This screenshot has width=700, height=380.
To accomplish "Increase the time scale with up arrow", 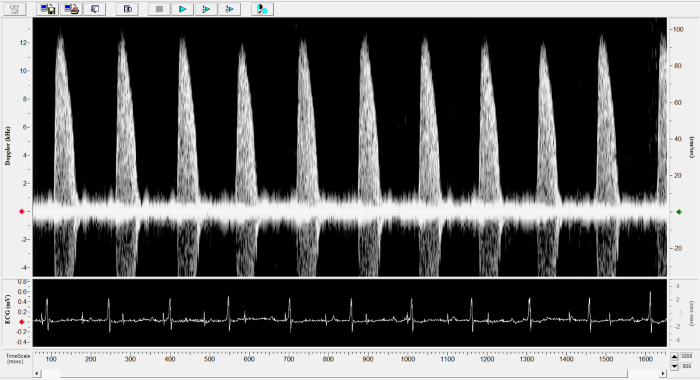I will tap(675, 356).
